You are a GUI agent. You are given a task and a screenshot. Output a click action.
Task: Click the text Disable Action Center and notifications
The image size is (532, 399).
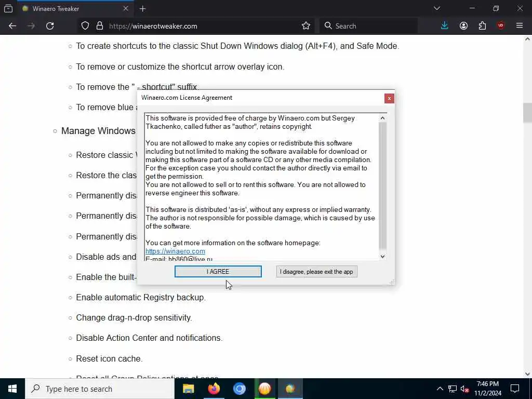[x=149, y=338]
